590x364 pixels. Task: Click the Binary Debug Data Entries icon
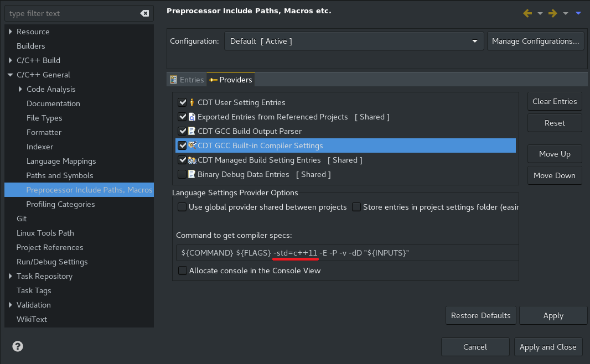click(x=191, y=174)
